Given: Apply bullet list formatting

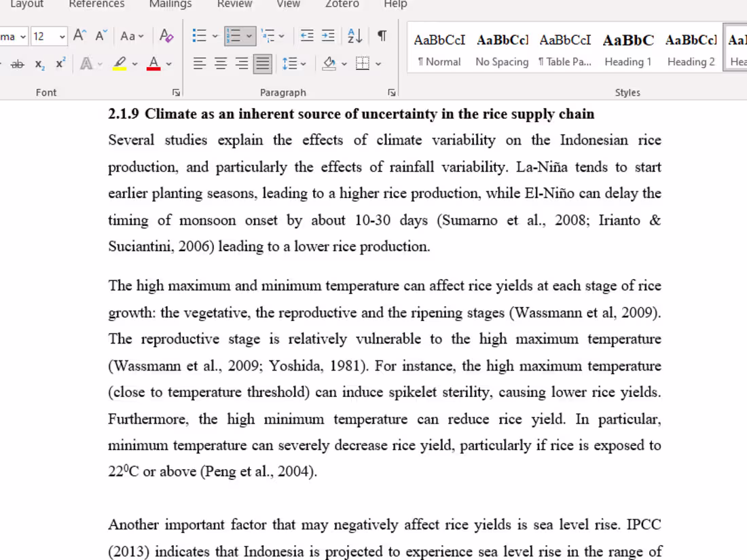Looking at the screenshot, I should pos(199,36).
